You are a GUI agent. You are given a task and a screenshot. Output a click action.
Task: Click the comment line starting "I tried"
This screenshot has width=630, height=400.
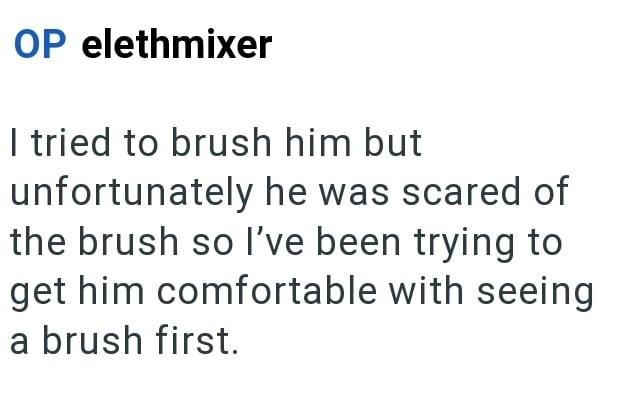click(216, 145)
